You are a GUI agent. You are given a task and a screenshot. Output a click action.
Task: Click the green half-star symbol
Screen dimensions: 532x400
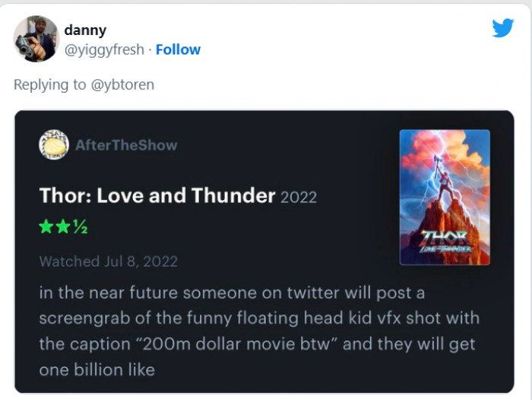tap(80, 227)
